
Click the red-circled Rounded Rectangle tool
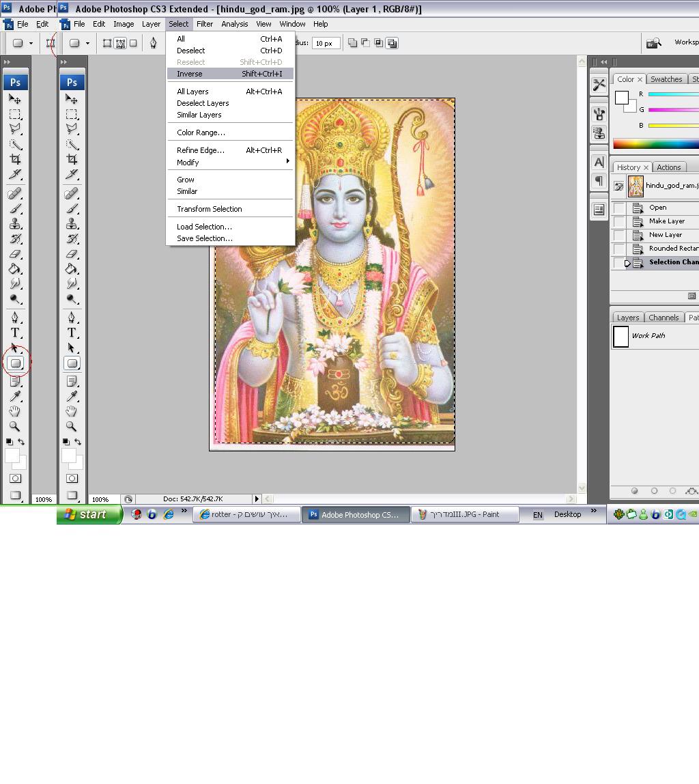[16, 363]
